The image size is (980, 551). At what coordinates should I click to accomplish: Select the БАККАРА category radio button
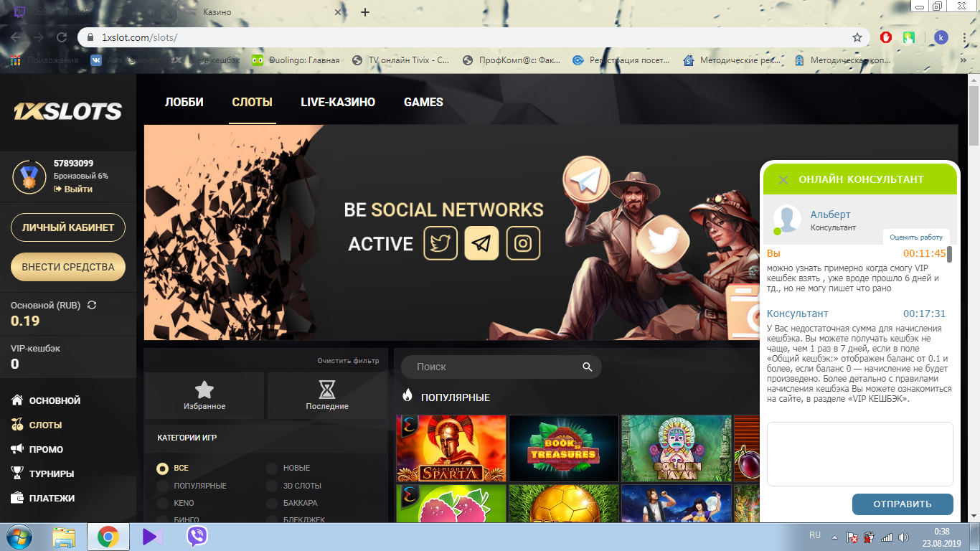pos(272,503)
